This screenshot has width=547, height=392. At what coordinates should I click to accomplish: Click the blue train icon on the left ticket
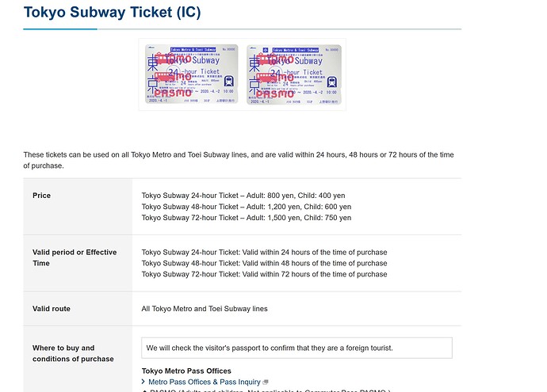[229, 80]
